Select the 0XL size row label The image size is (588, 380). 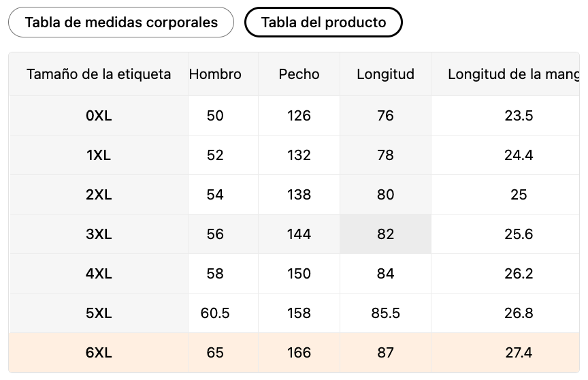(99, 116)
